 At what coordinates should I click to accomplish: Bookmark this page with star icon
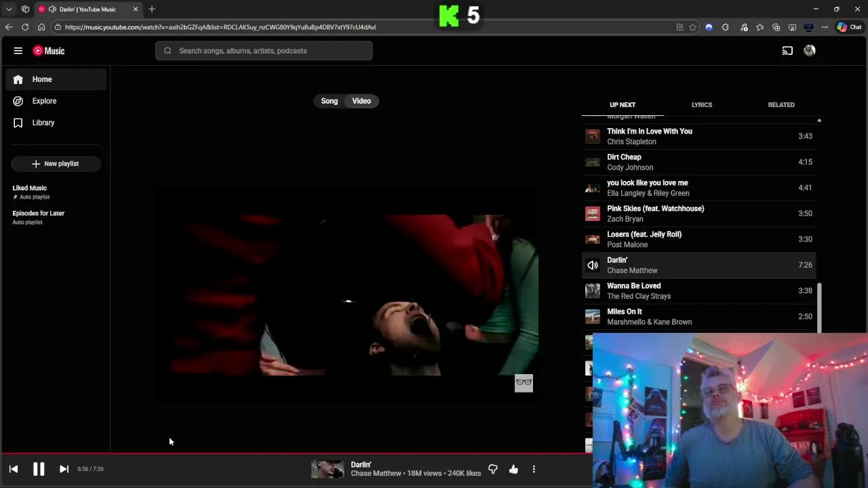click(x=692, y=27)
